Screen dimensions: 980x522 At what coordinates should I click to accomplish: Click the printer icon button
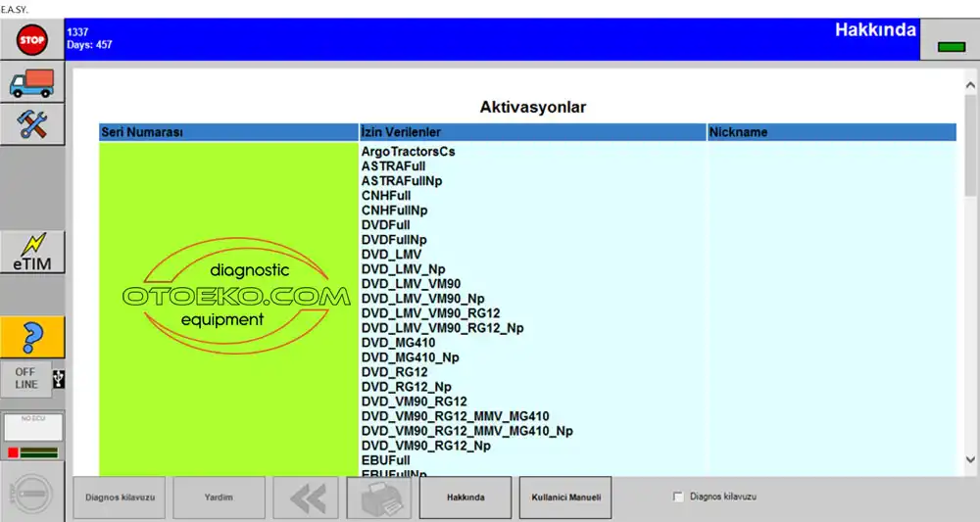379,498
